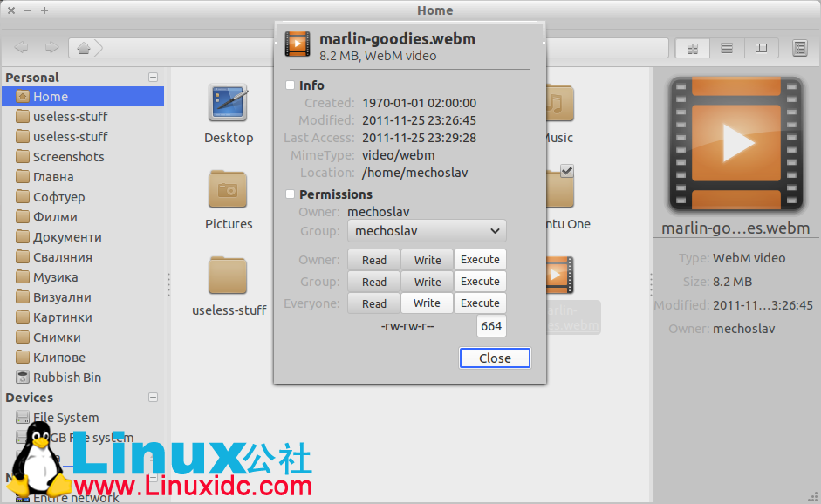
Task: Collapse the Personal sidebar section
Action: click(154, 78)
